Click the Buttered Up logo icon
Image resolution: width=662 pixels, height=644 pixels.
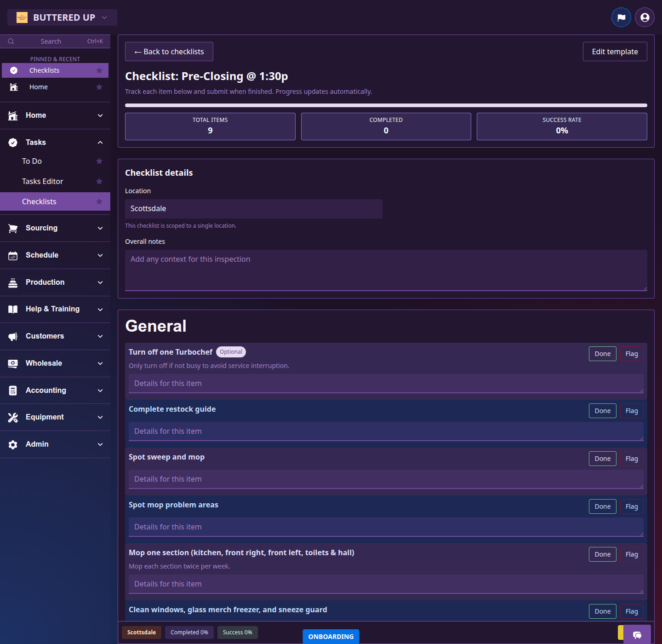pyautogui.click(x=22, y=17)
